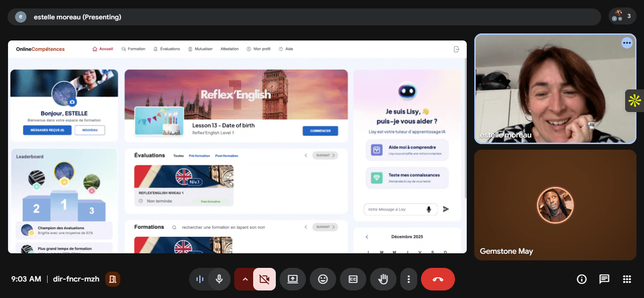Click the Lisy robot avatar
The height and width of the screenshot is (298, 644).
point(407,91)
